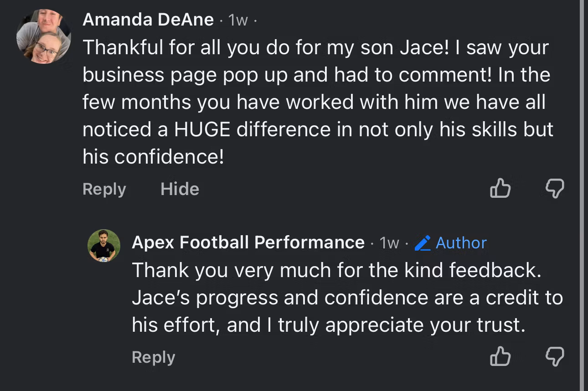Click the reply text thanking for kind feedback

tap(346, 298)
